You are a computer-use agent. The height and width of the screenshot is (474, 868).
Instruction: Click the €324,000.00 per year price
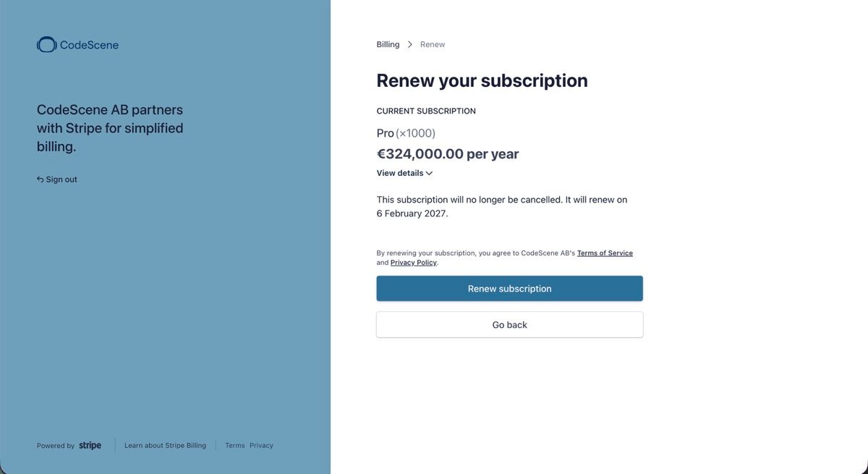[448, 153]
